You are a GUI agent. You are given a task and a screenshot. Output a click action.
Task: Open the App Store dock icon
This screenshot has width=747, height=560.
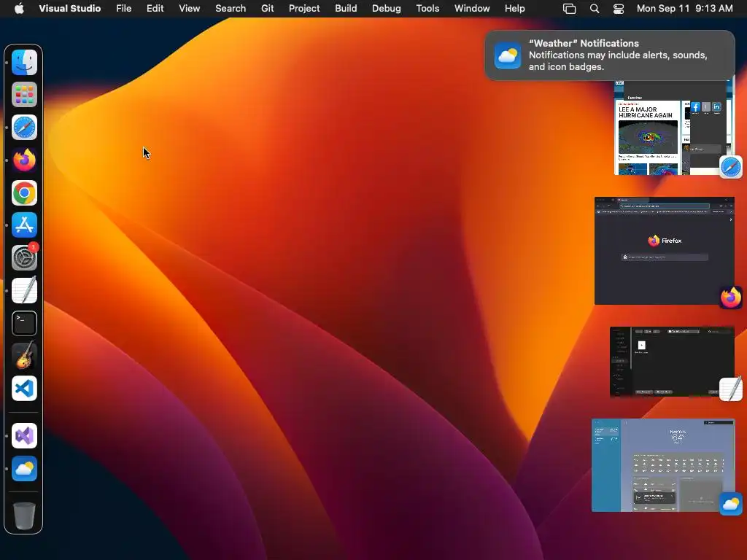[24, 225]
